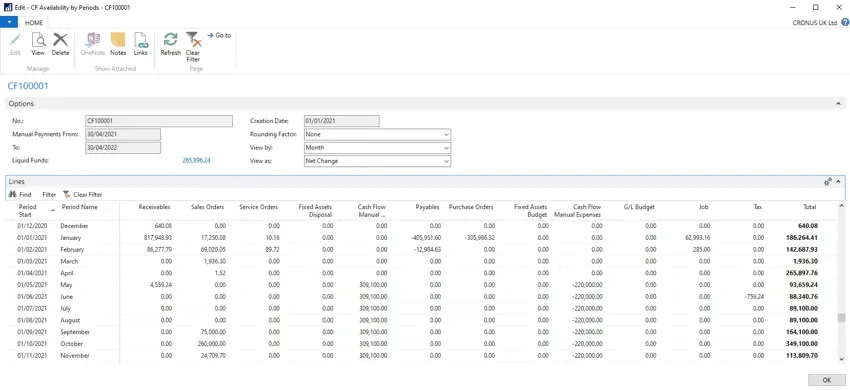The width and height of the screenshot is (850, 390).
Task: Click the To date field
Action: click(x=123, y=148)
